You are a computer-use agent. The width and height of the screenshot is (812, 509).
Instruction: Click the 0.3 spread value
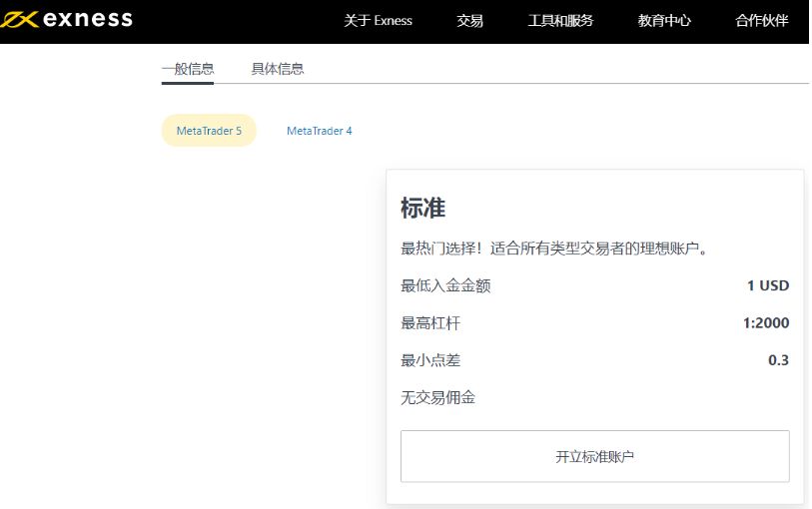778,360
